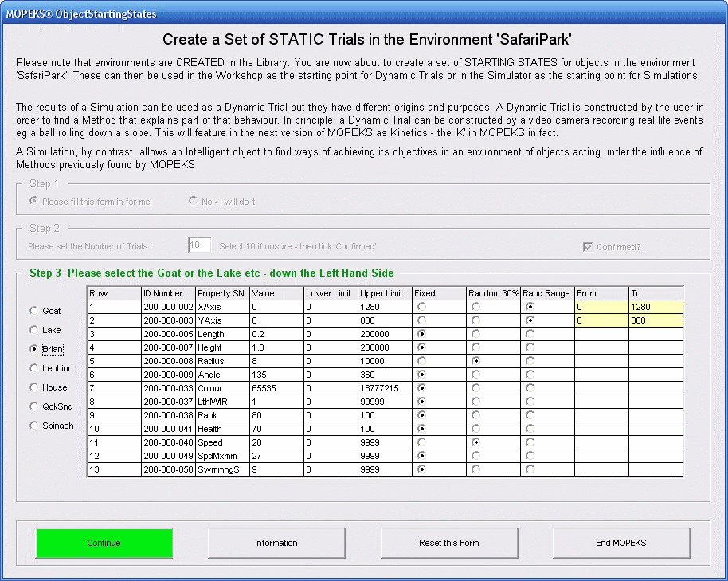Click the Number of Trials input box
The width and height of the screenshot is (728, 581).
[x=199, y=245]
